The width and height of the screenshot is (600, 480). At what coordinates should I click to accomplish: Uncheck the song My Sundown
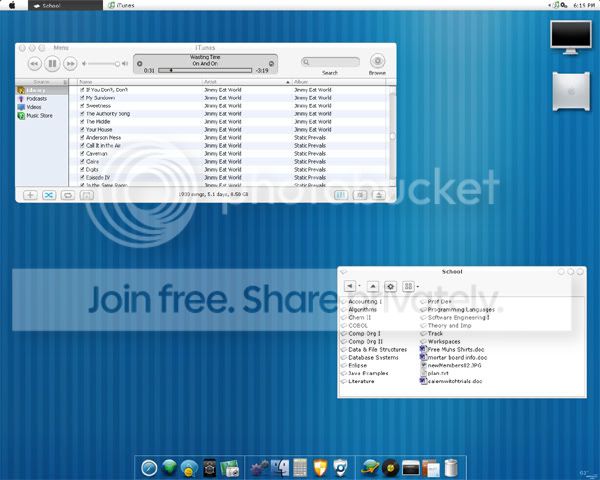point(82,98)
